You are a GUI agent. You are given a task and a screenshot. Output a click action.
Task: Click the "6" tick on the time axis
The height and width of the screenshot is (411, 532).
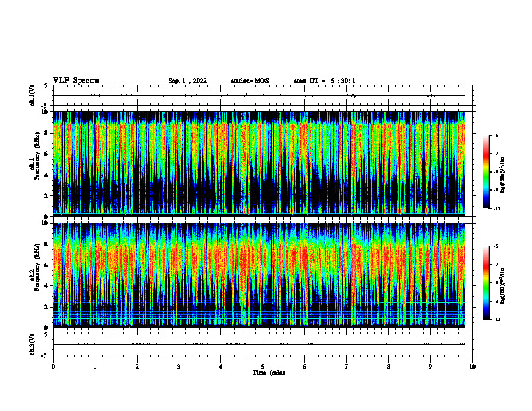pos(305,367)
